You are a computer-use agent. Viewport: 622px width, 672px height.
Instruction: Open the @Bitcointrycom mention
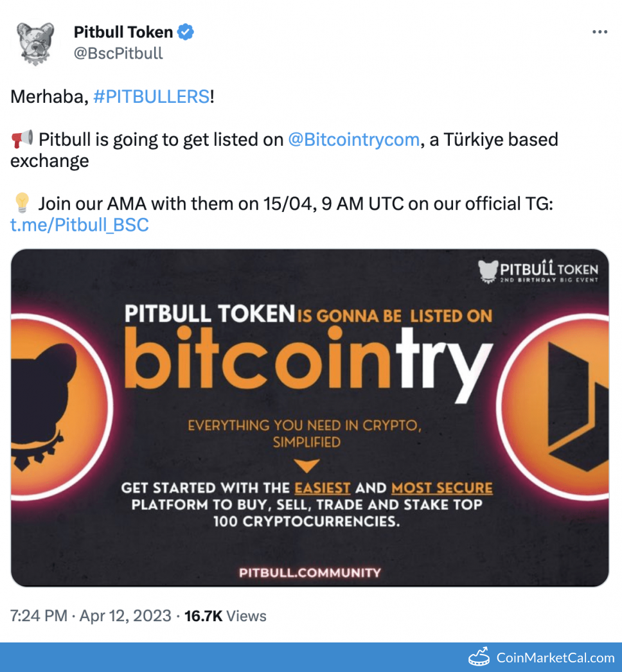353,139
